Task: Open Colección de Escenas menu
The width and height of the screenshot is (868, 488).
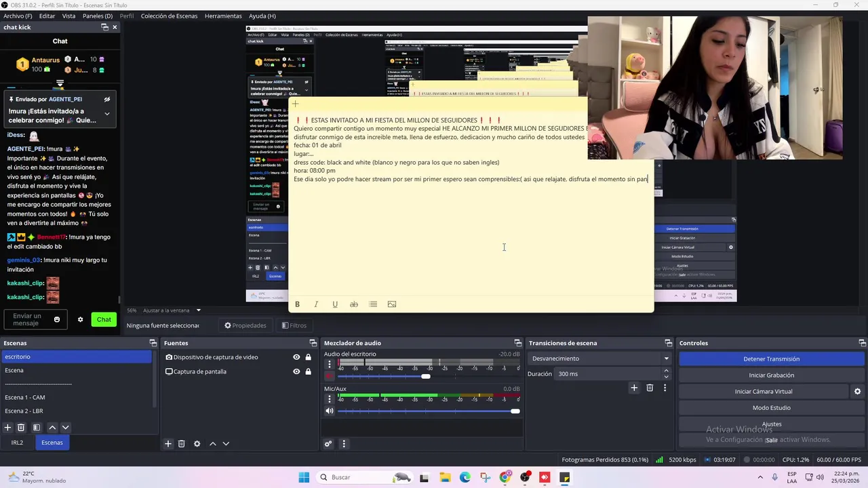Action: (170, 16)
